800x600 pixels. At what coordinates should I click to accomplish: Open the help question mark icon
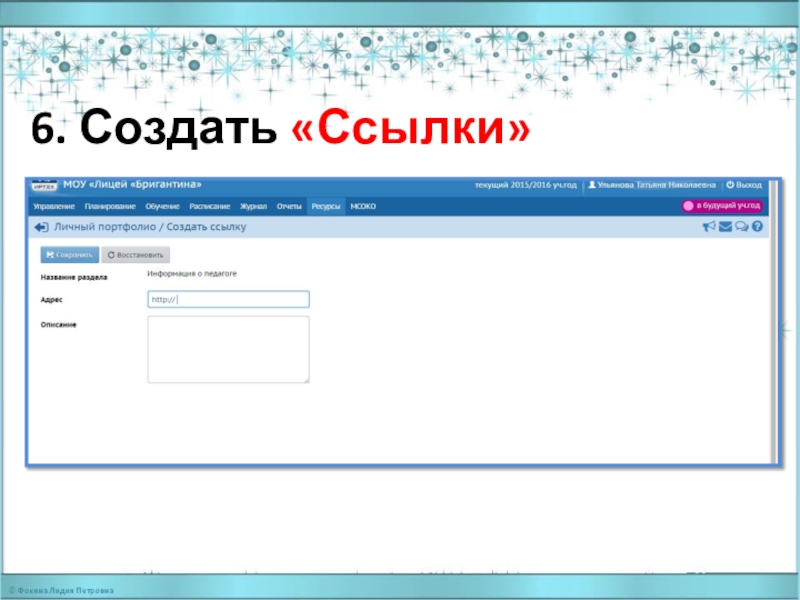point(758,227)
